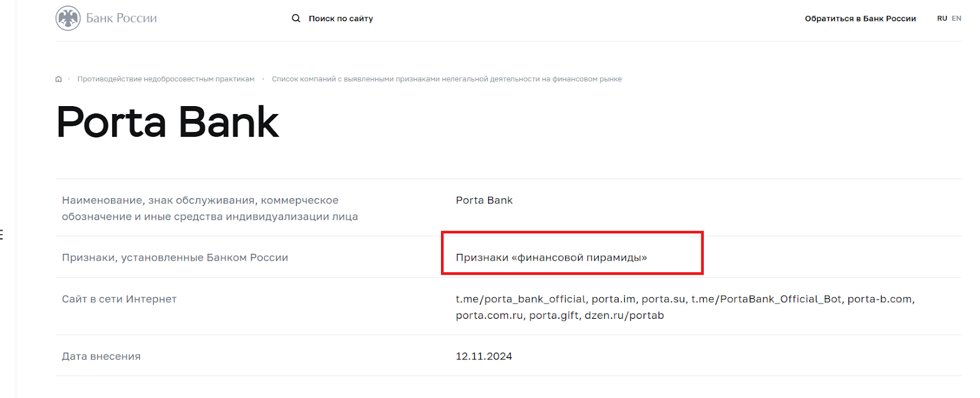The width and height of the screenshot is (980, 398).
Task: Switch language to EN
Action: 957,18
